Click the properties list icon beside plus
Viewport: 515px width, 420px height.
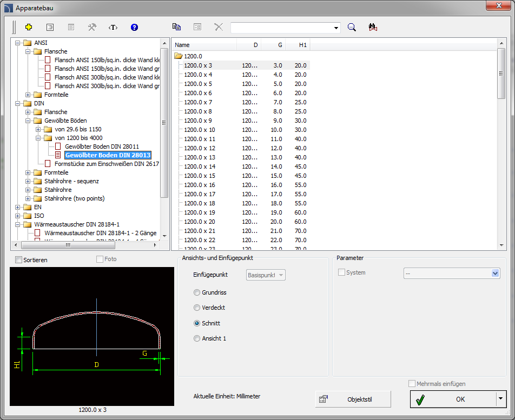pos(50,27)
